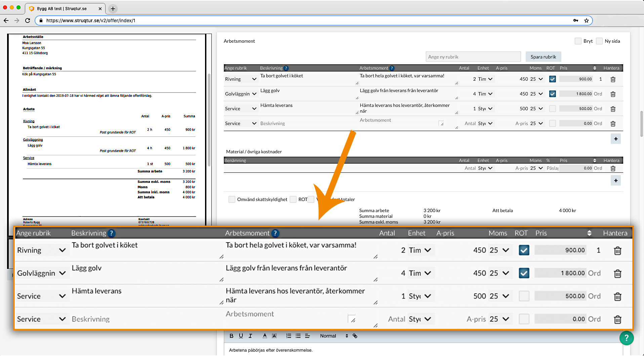Delete the Material row using its trash icon

(613, 168)
